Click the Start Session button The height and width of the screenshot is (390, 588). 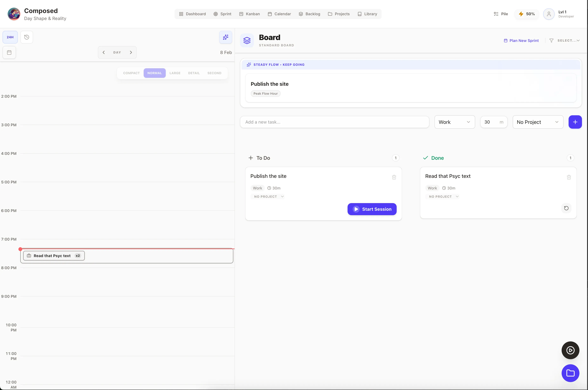point(372,209)
